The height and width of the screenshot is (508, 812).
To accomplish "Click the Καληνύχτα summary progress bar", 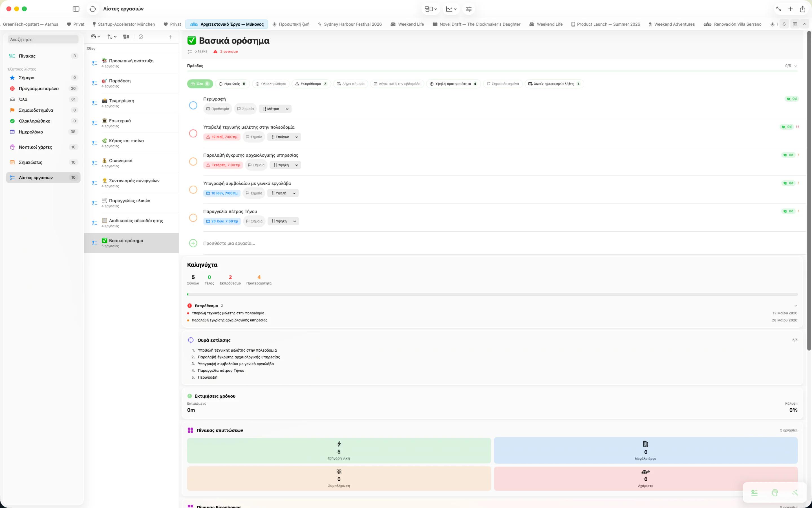I will click(x=492, y=294).
